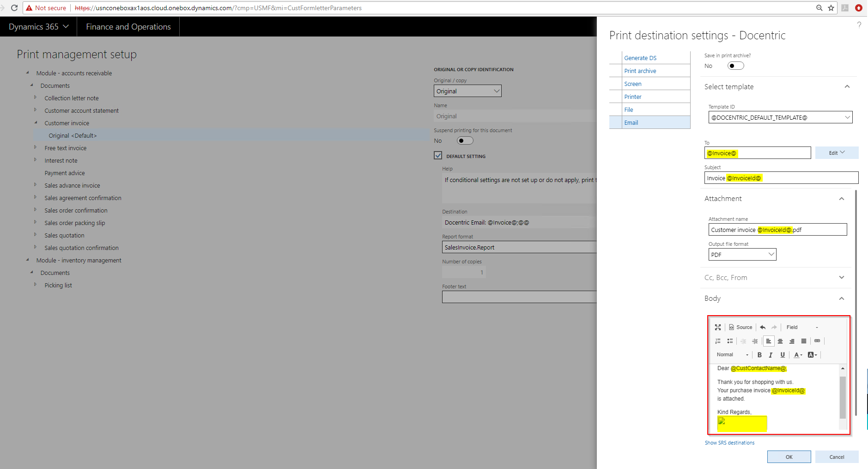The height and width of the screenshot is (469, 868).
Task: Toggle Save in print archive switch
Action: coord(735,66)
